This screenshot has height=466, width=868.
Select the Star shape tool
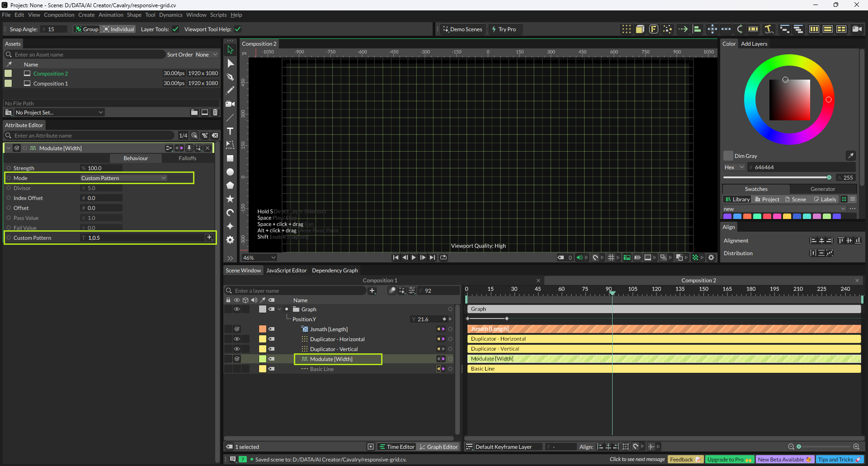tap(230, 199)
